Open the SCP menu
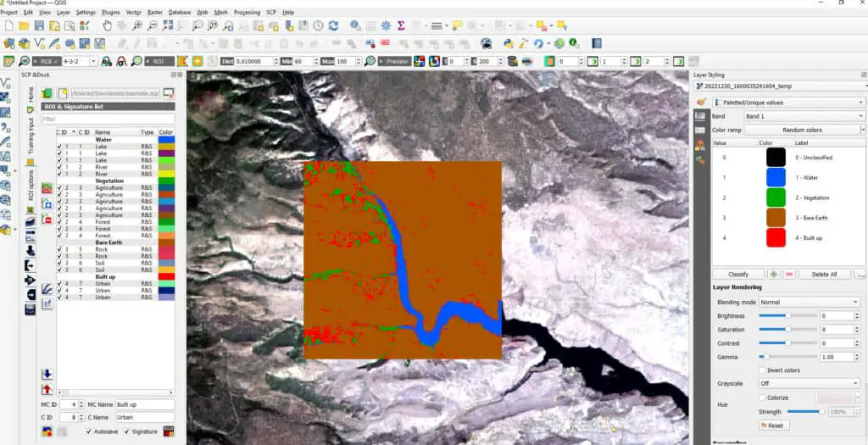 click(x=271, y=13)
